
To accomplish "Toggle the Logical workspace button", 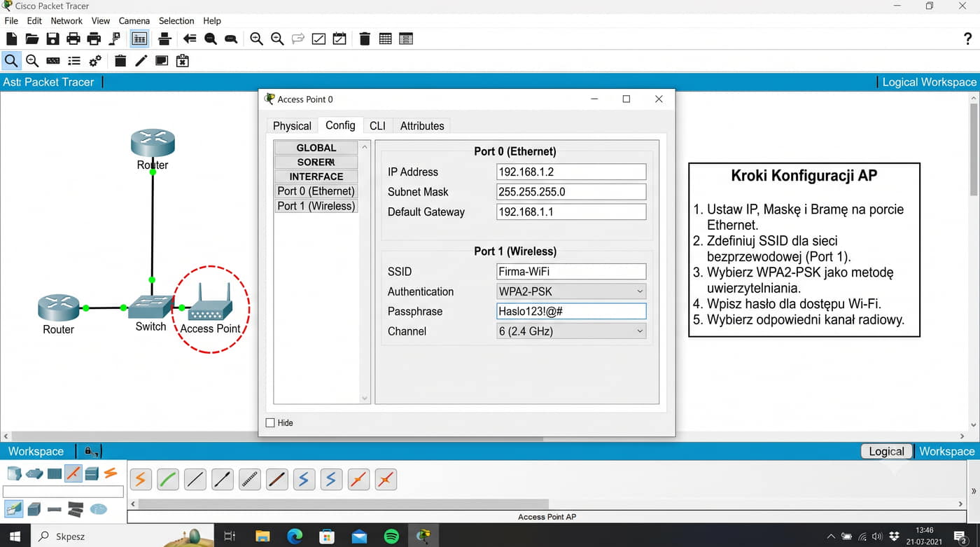I will 886,452.
